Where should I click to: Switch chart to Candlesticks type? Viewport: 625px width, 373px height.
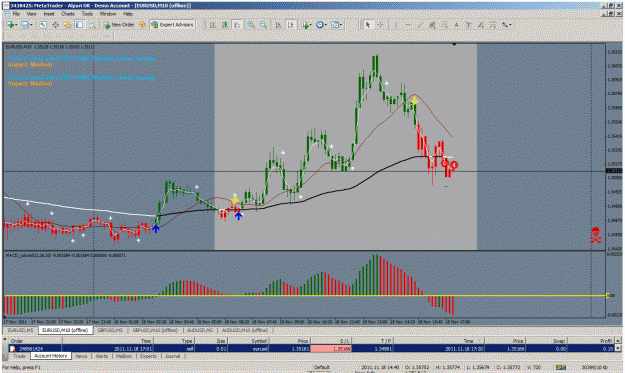(225, 25)
